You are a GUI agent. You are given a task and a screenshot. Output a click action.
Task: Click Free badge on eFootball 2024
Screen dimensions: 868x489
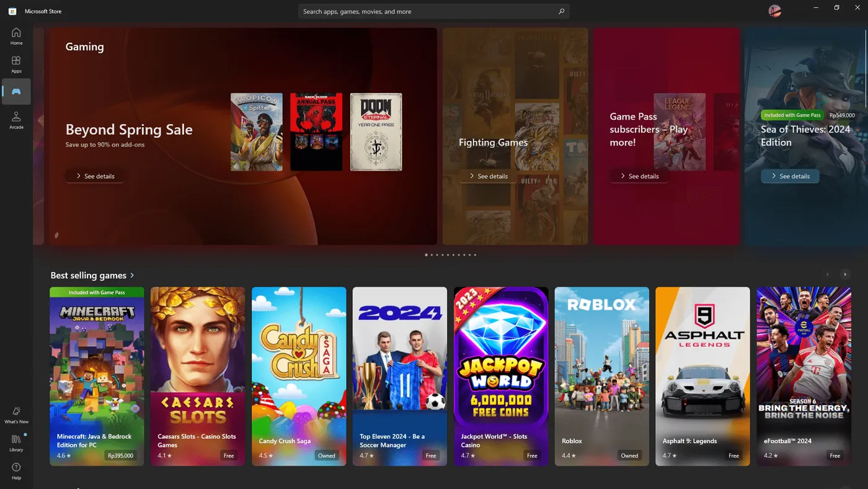[835, 455]
